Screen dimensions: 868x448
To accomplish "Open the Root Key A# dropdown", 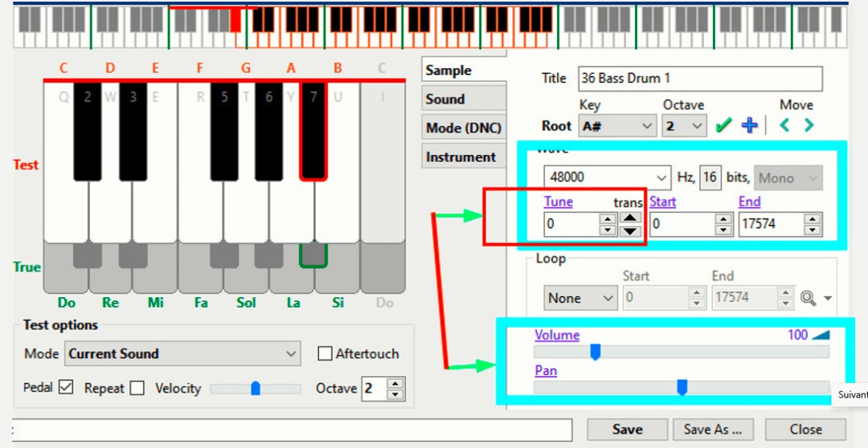I will (x=617, y=126).
